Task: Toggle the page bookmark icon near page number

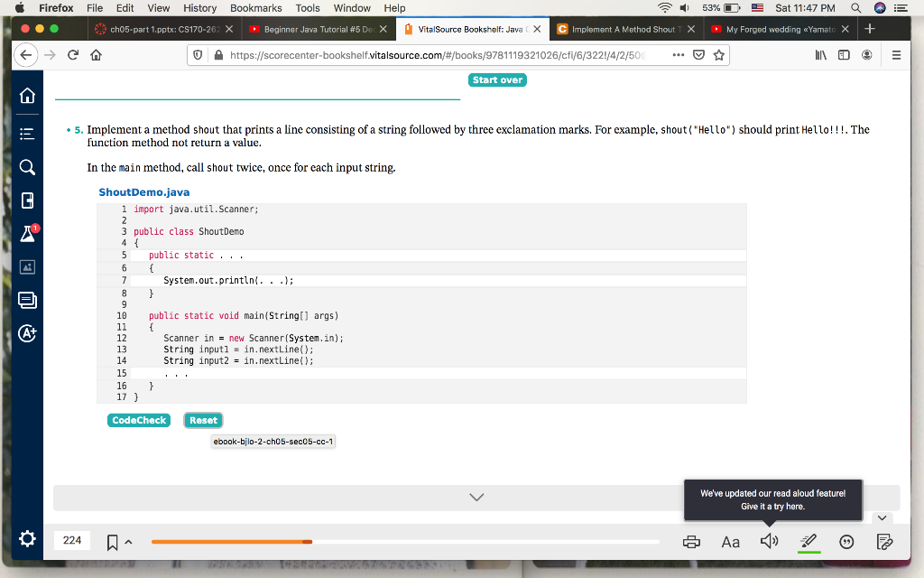Action: point(112,539)
